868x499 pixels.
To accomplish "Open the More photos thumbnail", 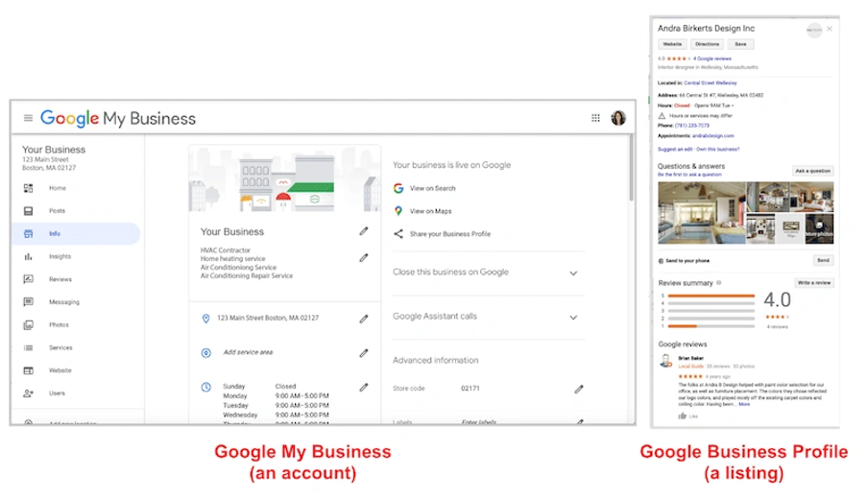I will [819, 228].
